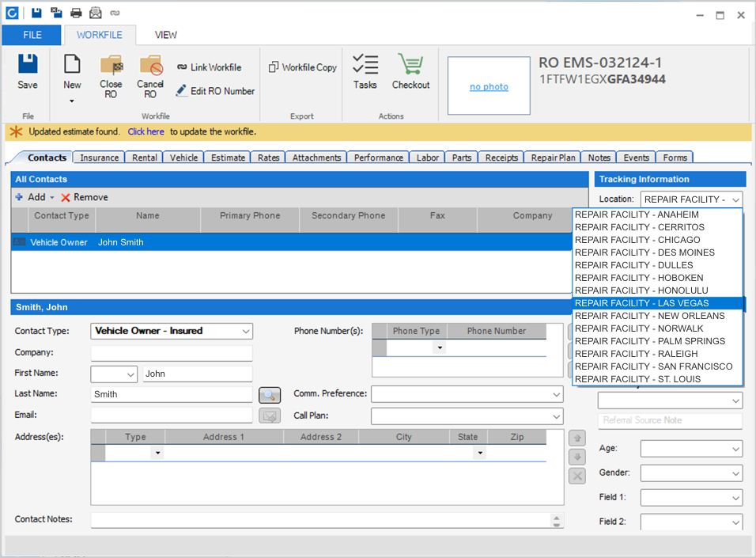Switch to the Insurance tab

[x=100, y=158]
